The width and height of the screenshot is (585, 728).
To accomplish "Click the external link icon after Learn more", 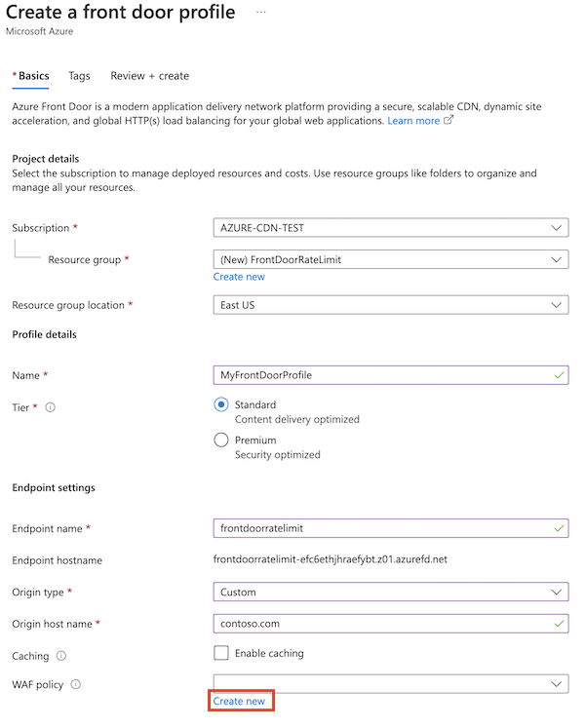I will click(x=448, y=121).
